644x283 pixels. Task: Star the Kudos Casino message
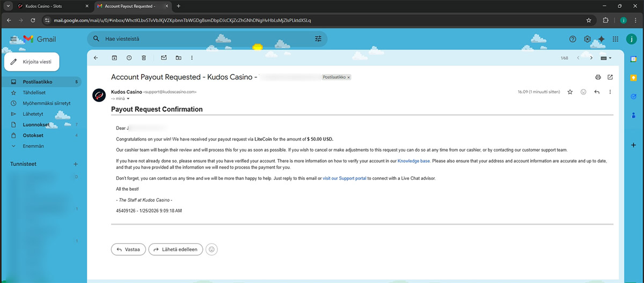tap(570, 92)
